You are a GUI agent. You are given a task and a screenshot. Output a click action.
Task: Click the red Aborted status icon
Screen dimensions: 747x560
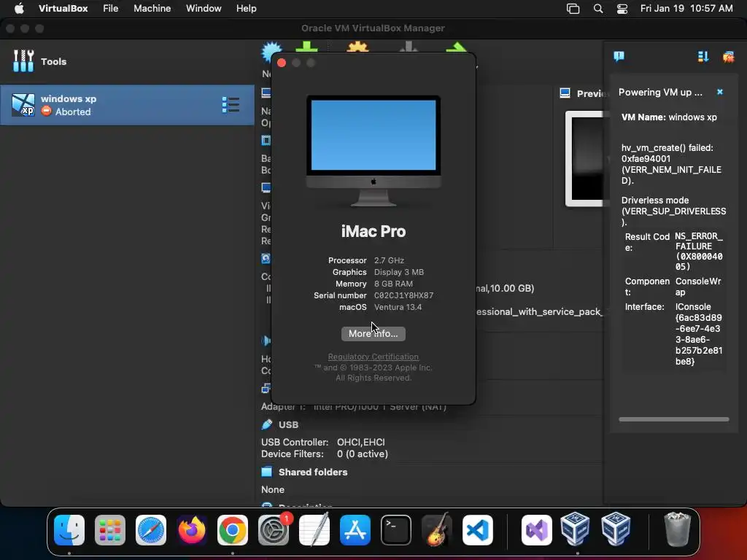pos(46,111)
